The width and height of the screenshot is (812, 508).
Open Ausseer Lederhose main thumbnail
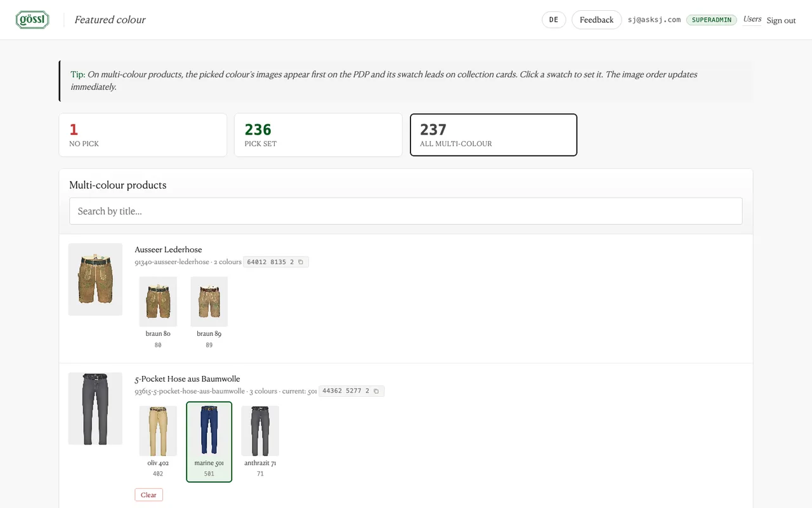pyautogui.click(x=95, y=279)
